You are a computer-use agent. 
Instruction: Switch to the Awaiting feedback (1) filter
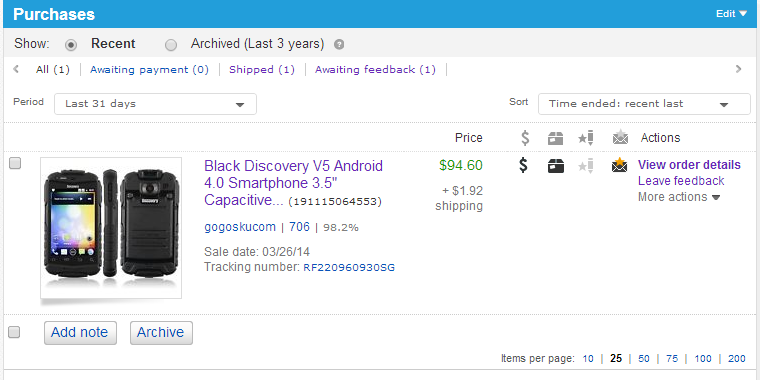(x=375, y=69)
